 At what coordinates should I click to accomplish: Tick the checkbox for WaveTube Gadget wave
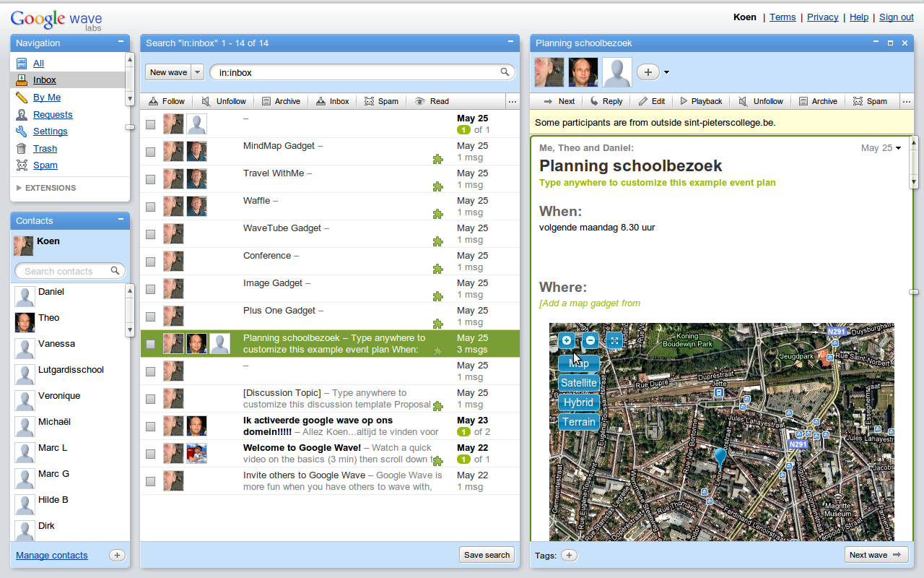click(x=150, y=234)
